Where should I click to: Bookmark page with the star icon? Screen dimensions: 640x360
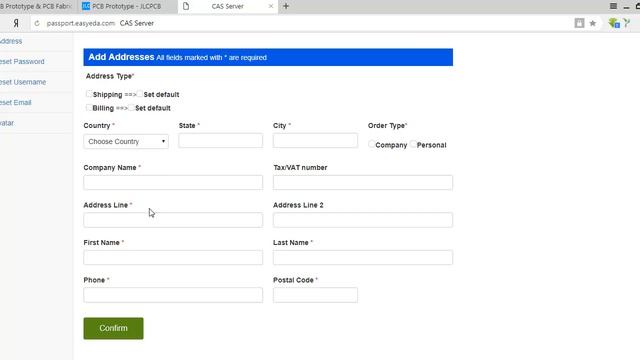(x=593, y=23)
